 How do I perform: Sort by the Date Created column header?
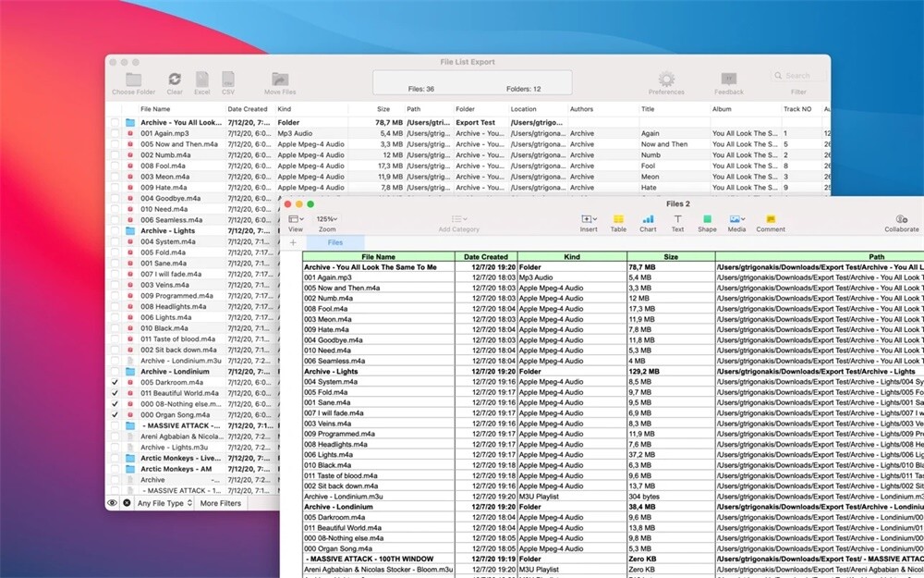point(248,109)
